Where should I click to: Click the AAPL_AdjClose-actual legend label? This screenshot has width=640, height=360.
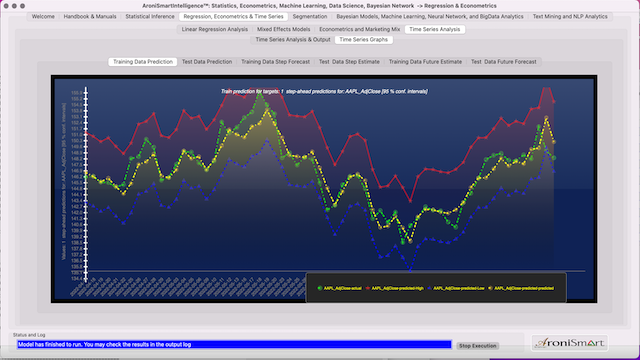tap(342, 288)
